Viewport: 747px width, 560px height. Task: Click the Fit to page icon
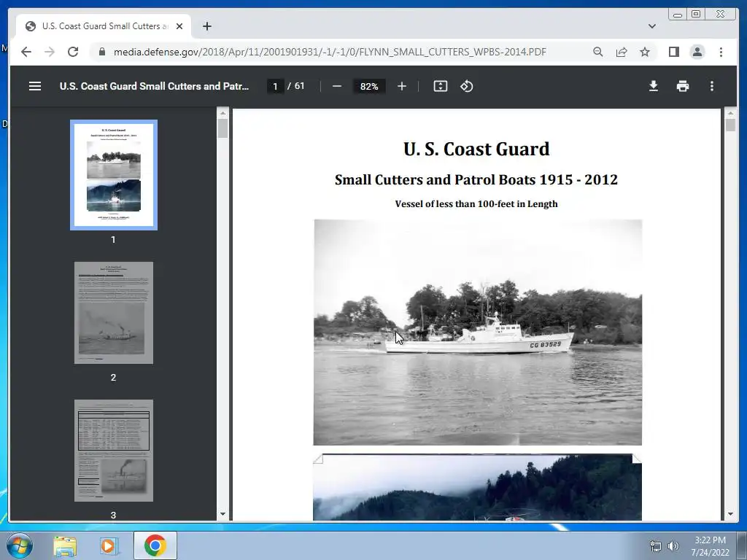tap(440, 86)
